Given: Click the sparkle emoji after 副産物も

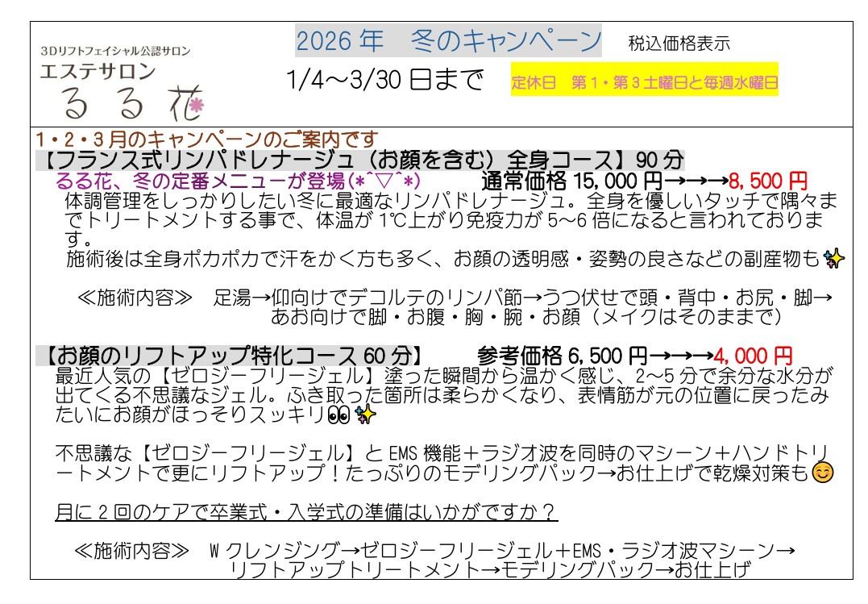Looking at the screenshot, I should 835,259.
